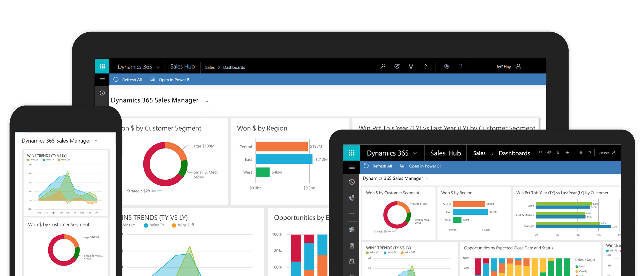Open the phone contact icon in the small tablet sidebar

pyautogui.click(x=351, y=198)
